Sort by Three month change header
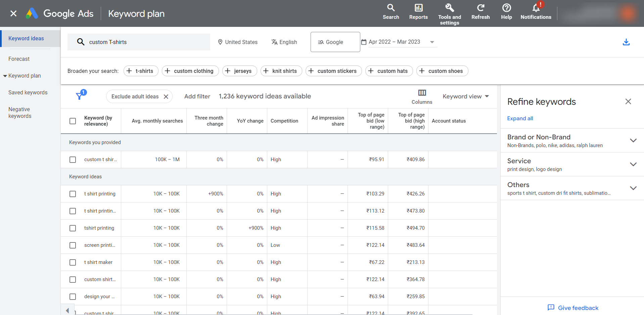Screen dimensions: 644x315 point(209,121)
